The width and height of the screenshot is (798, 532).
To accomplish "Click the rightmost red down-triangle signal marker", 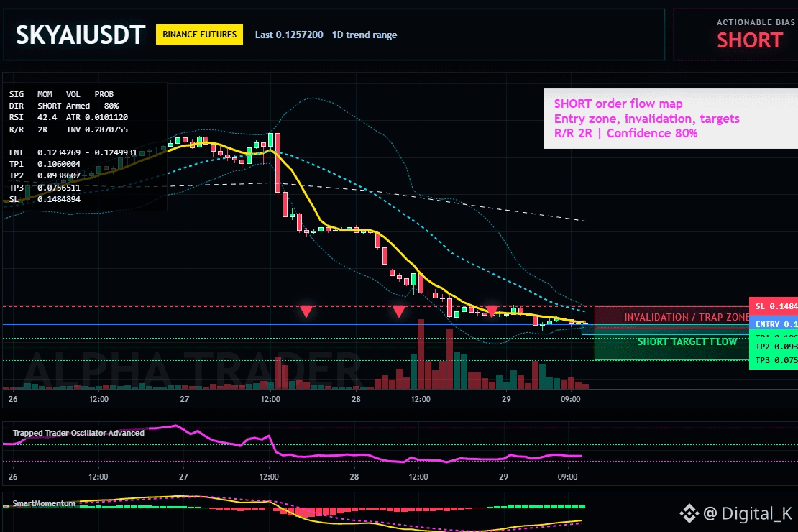I will click(491, 311).
